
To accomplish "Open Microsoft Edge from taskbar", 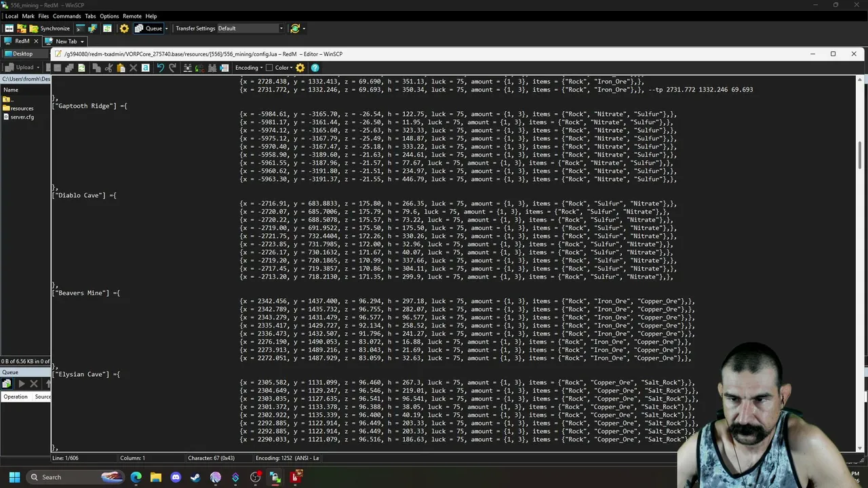I will pyautogui.click(x=136, y=477).
